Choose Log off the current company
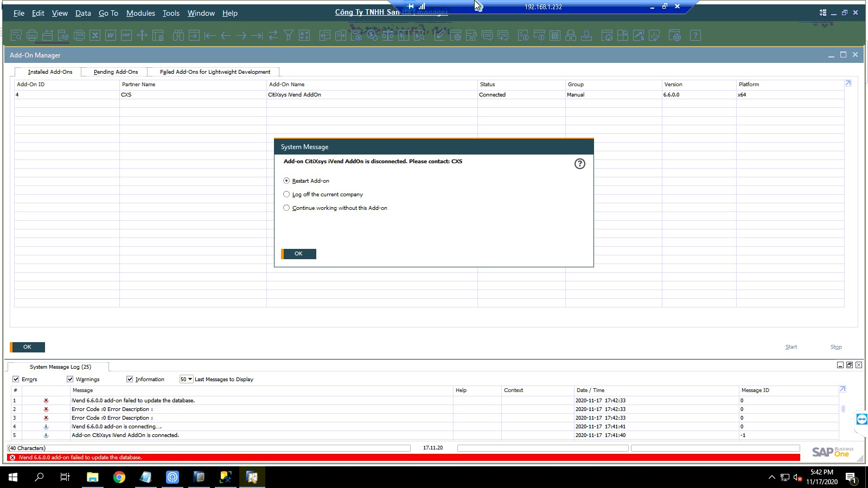The height and width of the screenshot is (488, 868). pyautogui.click(x=286, y=194)
